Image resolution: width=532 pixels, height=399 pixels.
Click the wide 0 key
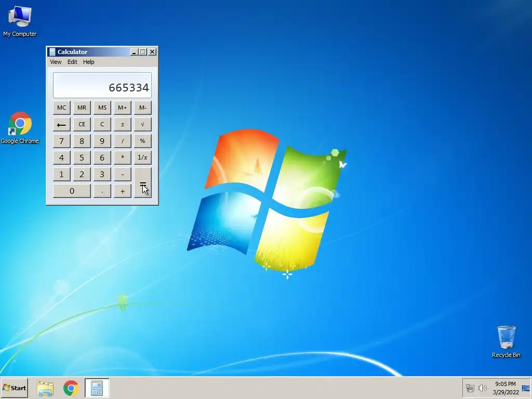pyautogui.click(x=72, y=191)
